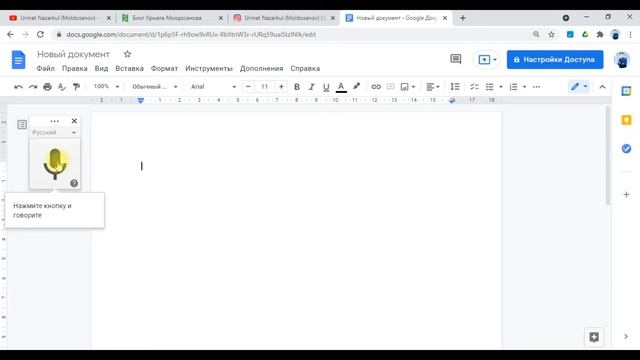Viewport: 640px width, 360px height.
Task: Open the Русский language dropdown
Action: click(54, 133)
